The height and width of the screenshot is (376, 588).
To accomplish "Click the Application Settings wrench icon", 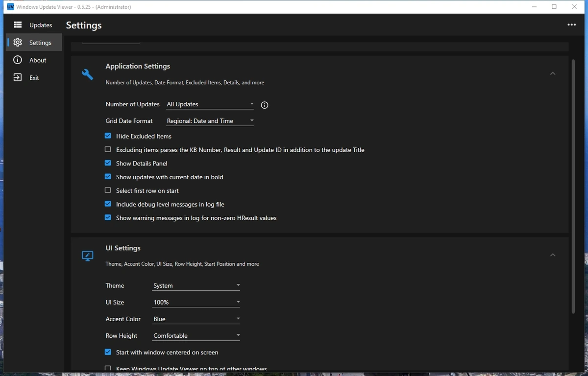I will (x=87, y=74).
